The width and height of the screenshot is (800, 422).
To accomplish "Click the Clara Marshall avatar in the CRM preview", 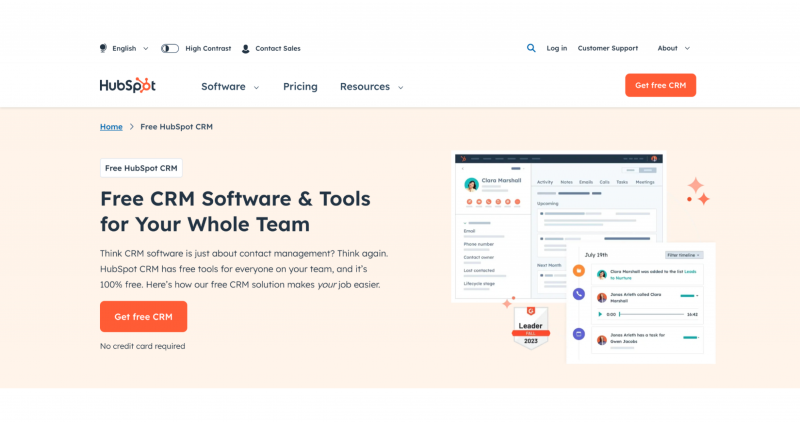I will pos(471,184).
